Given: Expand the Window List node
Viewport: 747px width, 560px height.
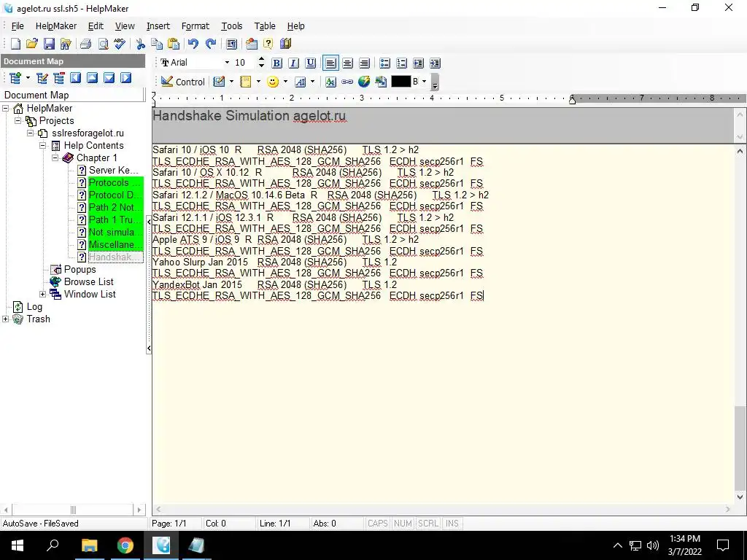Looking at the screenshot, I should click(42, 294).
